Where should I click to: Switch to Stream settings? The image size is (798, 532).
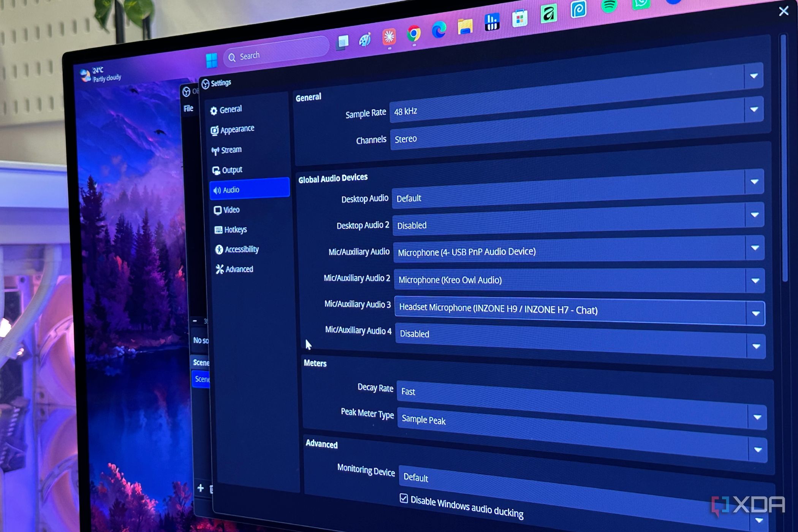[x=227, y=150]
